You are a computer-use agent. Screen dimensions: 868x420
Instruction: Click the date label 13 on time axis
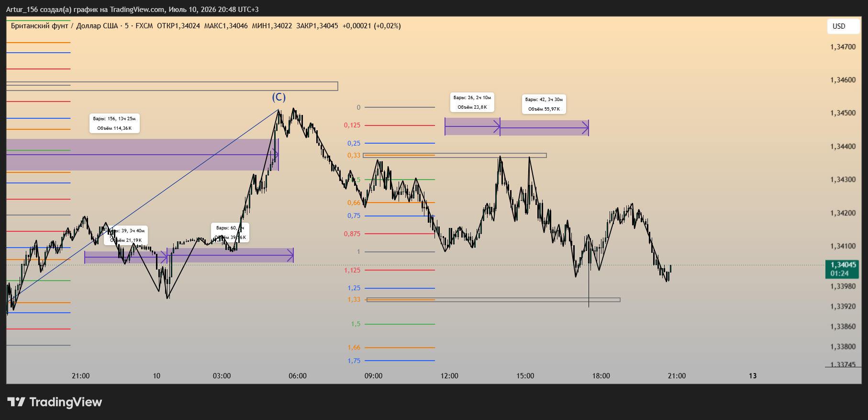[x=753, y=376]
